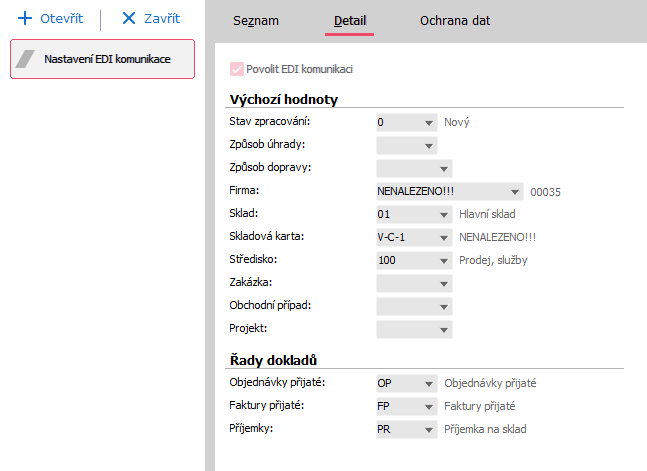This screenshot has width=647, height=471.
Task: Click the plus icon next to Otevřít
Action: tap(25, 19)
